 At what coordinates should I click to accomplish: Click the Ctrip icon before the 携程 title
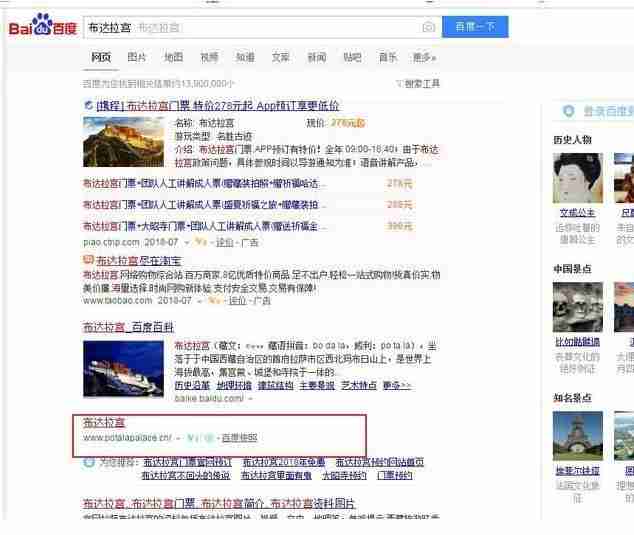coord(89,106)
